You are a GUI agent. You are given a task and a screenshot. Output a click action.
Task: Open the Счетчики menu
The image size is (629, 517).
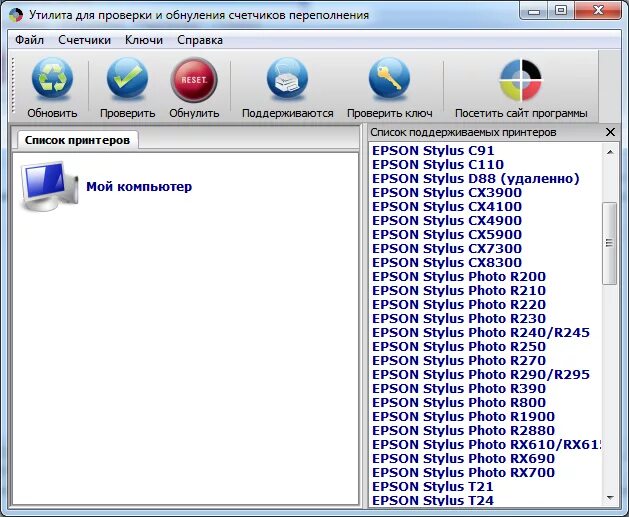(84, 40)
